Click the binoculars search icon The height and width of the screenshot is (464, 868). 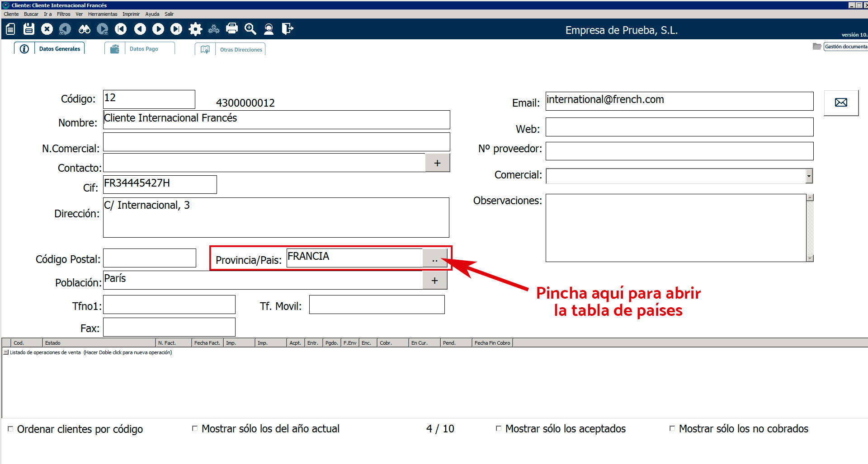pos(84,29)
